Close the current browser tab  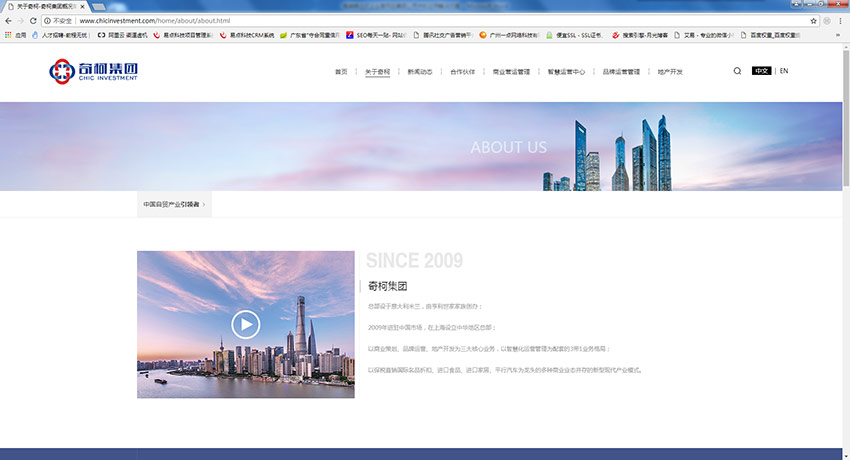[82, 7]
